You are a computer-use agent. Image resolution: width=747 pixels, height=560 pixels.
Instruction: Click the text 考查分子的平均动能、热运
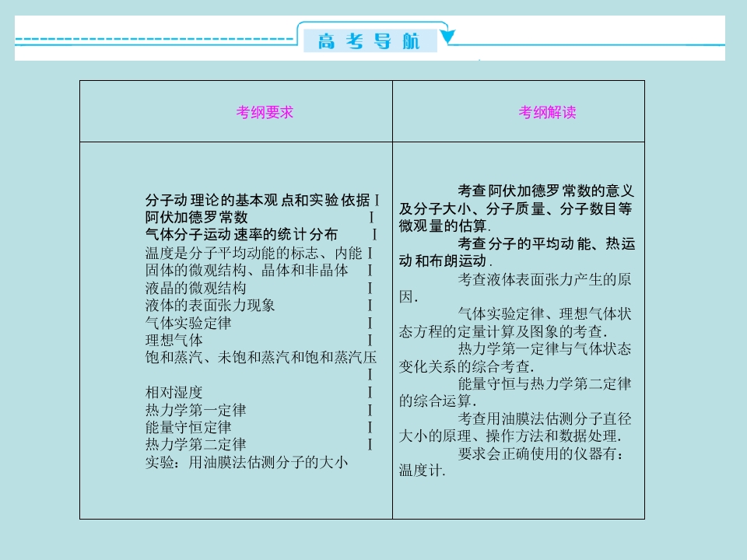click(546, 243)
